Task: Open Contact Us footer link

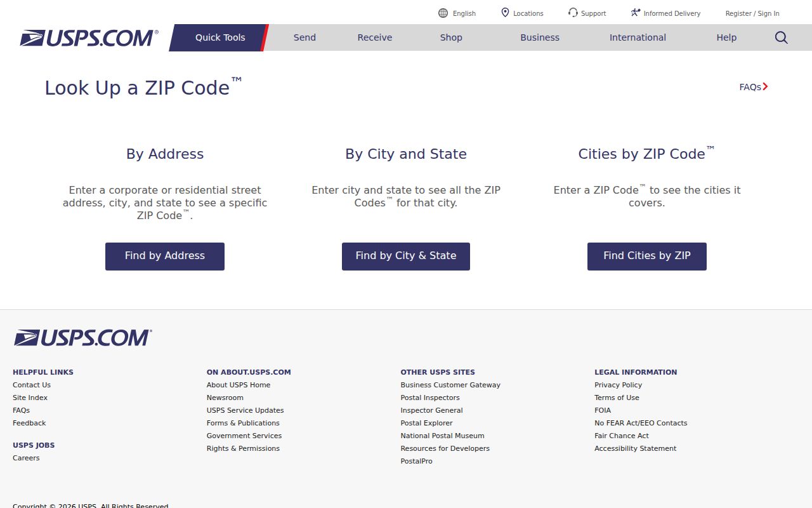Action: [32, 385]
